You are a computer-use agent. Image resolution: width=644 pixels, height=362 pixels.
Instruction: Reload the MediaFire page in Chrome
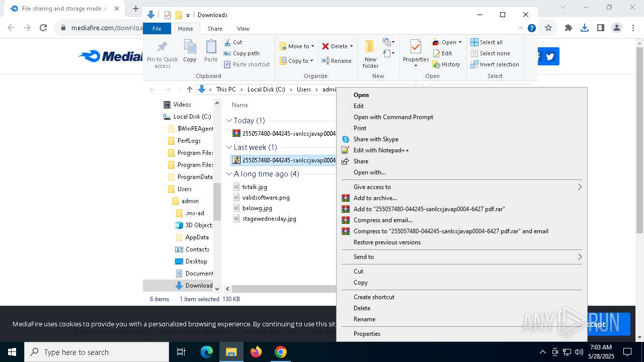pyautogui.click(x=43, y=28)
